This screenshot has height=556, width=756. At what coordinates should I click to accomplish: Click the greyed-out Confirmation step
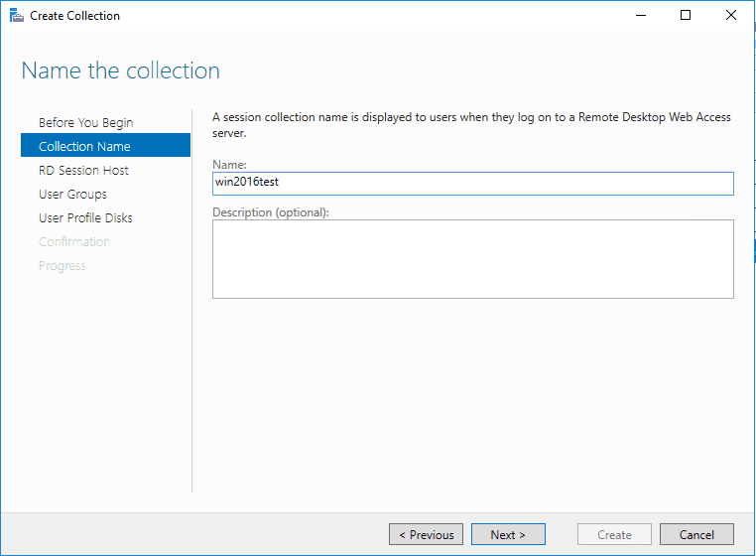[x=74, y=242]
